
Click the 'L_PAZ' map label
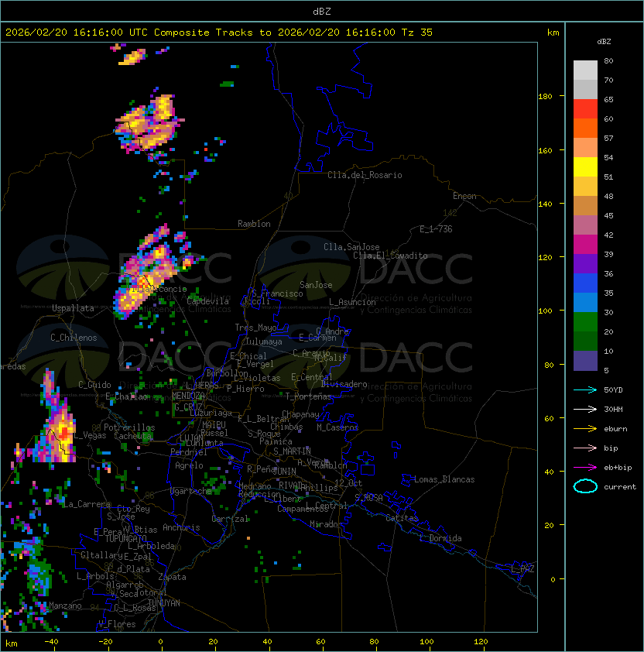tap(523, 569)
